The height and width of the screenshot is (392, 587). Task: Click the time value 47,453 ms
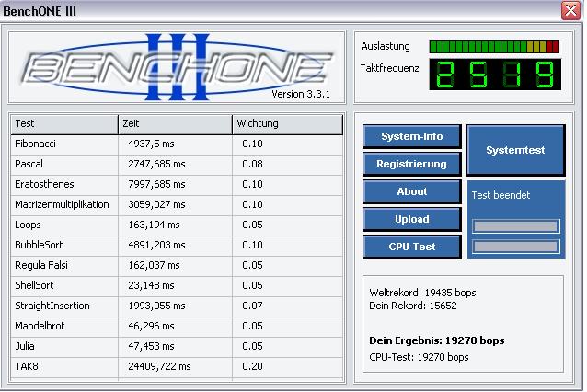point(151,346)
